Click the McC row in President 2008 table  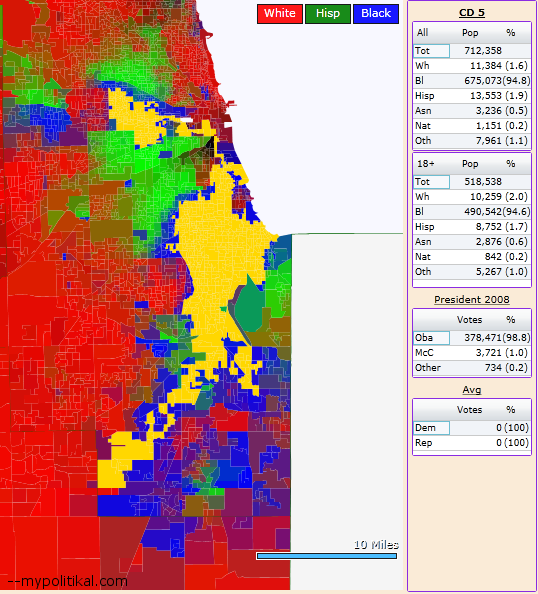pos(472,353)
